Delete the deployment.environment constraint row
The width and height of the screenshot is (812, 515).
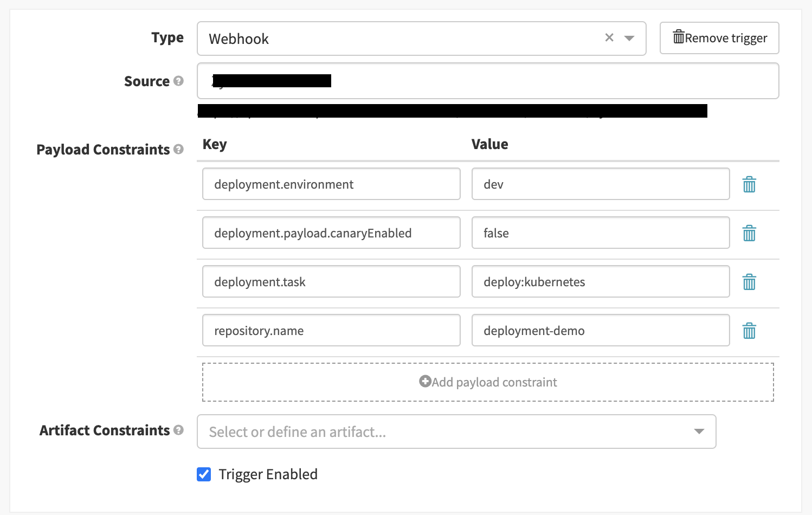(749, 185)
